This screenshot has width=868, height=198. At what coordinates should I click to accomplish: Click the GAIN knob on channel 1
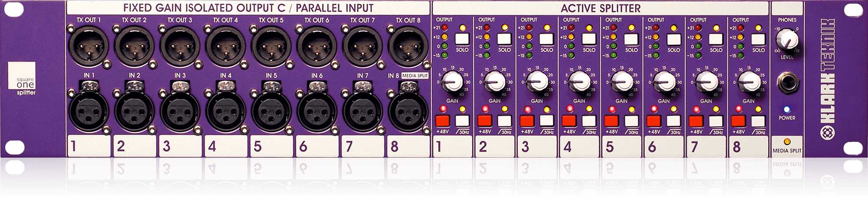[452, 81]
